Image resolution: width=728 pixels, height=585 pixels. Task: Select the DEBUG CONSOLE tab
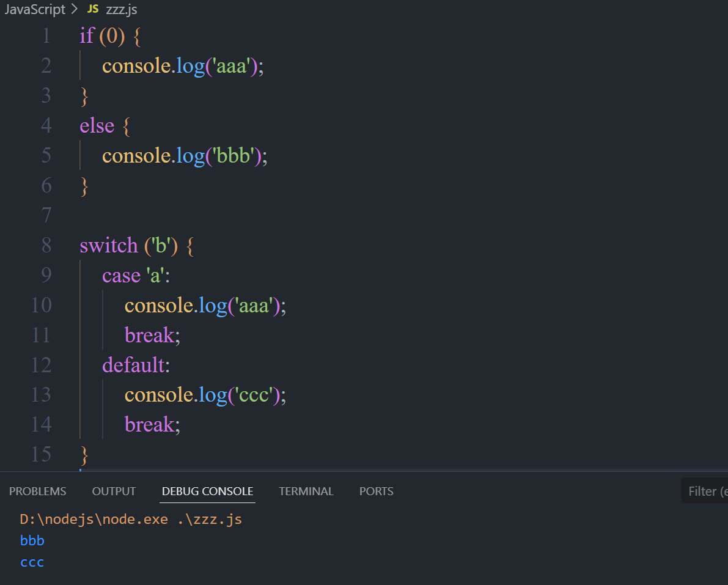(x=207, y=491)
